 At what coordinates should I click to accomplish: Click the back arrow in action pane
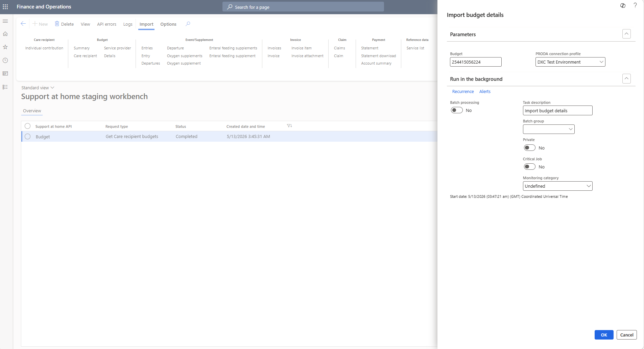pos(23,24)
